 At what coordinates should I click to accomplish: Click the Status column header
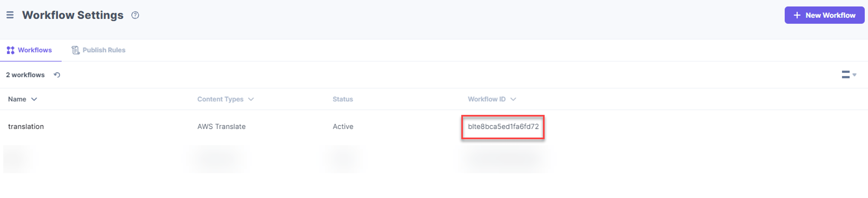[343, 99]
